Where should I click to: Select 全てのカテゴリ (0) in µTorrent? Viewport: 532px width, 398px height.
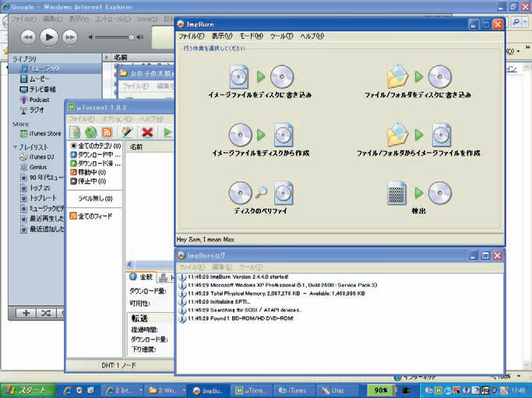[95, 146]
